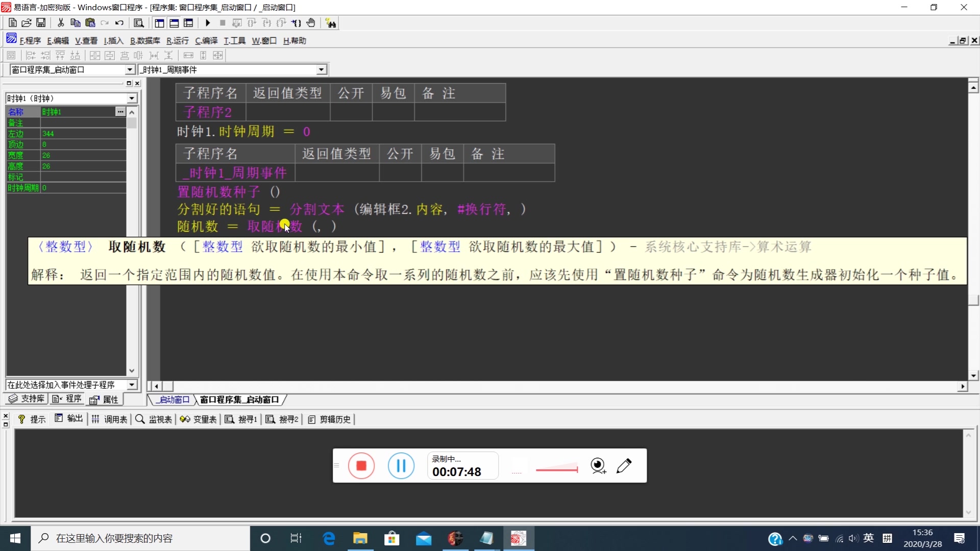Image resolution: width=980 pixels, height=551 pixels.
Task: Open the 时钟1 component selector dropdown
Action: [x=131, y=98]
